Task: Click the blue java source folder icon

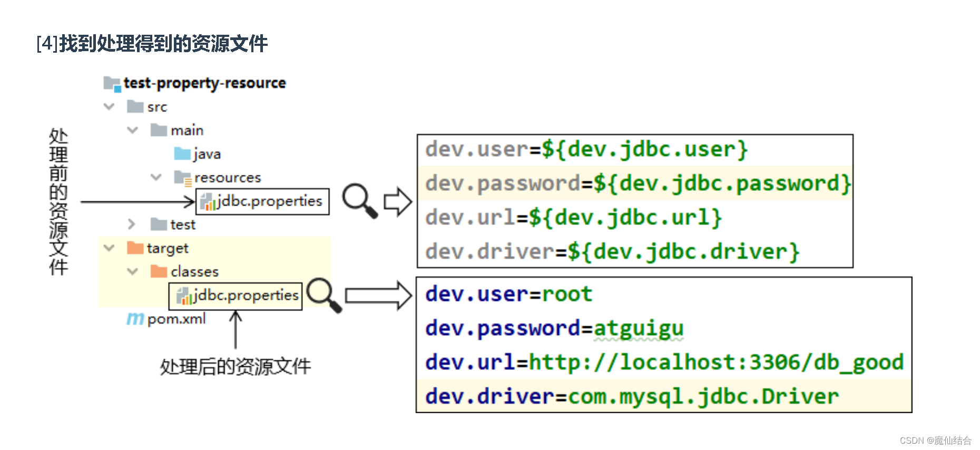Action: [182, 154]
